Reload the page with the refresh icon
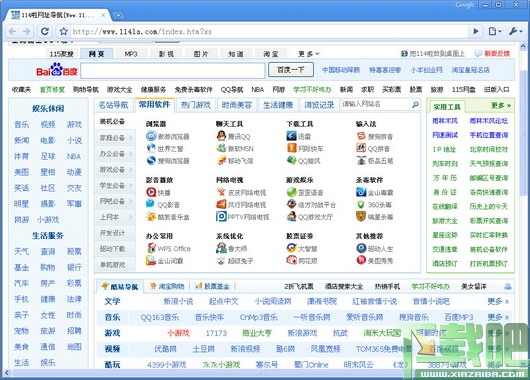Viewport: 530px width, 380px height. [44, 31]
